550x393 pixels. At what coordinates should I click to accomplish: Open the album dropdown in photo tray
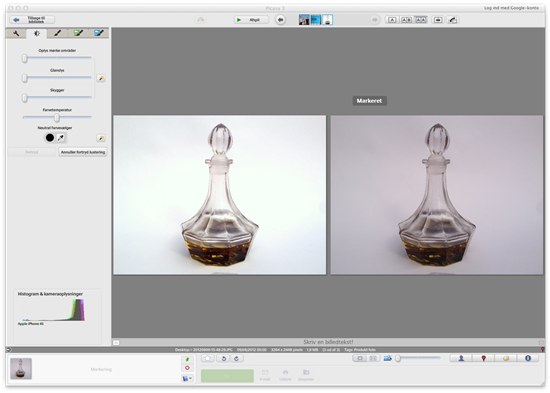pos(187,378)
